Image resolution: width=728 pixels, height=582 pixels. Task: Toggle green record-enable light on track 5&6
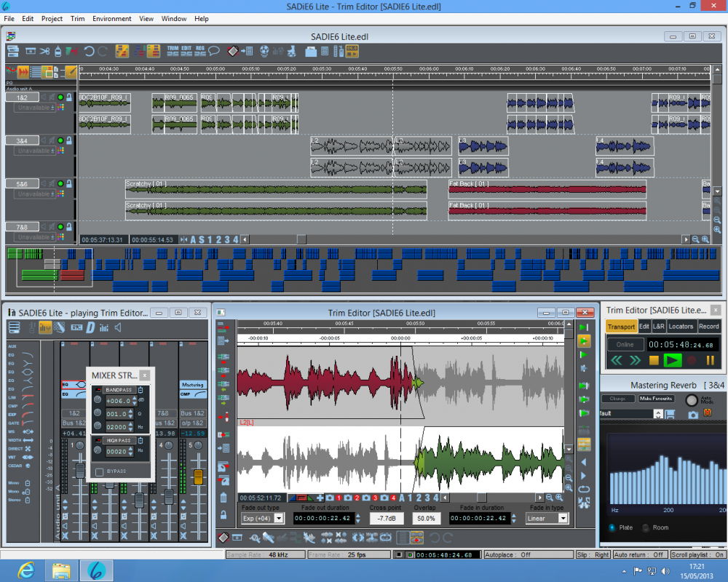click(60, 183)
